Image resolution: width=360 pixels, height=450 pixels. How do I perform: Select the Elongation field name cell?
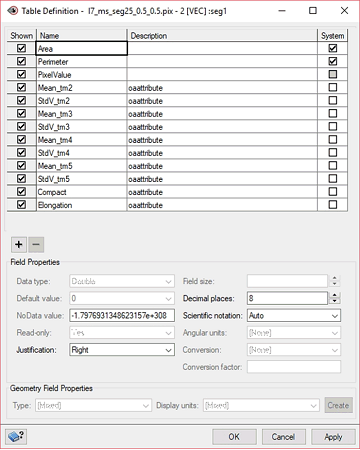click(x=82, y=204)
